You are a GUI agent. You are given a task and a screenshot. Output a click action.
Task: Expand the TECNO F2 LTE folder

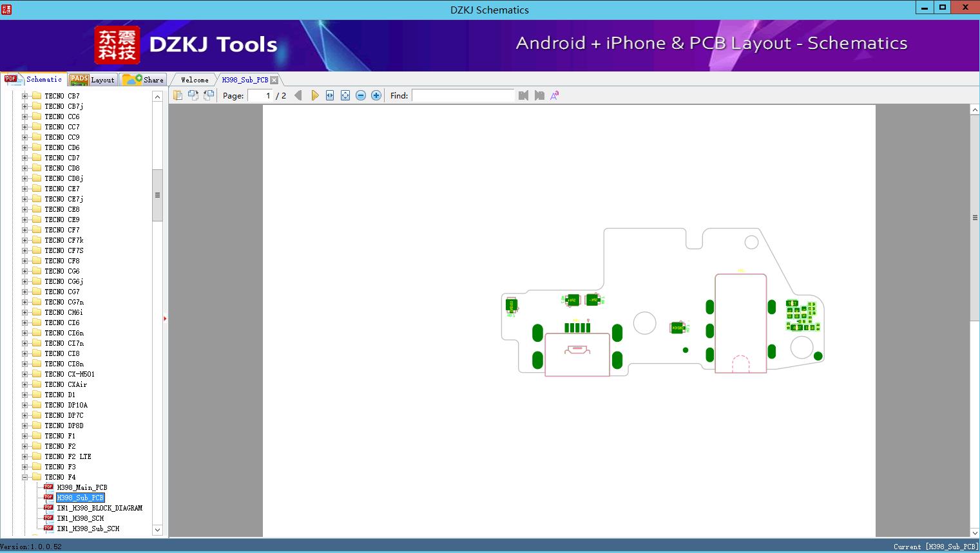[24, 456]
